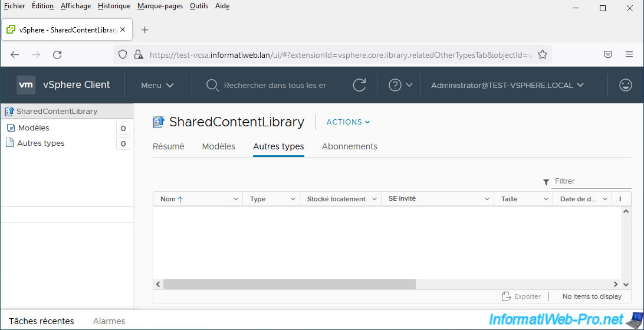Click the vSphere Client refresh icon
644x330 pixels.
pos(359,85)
